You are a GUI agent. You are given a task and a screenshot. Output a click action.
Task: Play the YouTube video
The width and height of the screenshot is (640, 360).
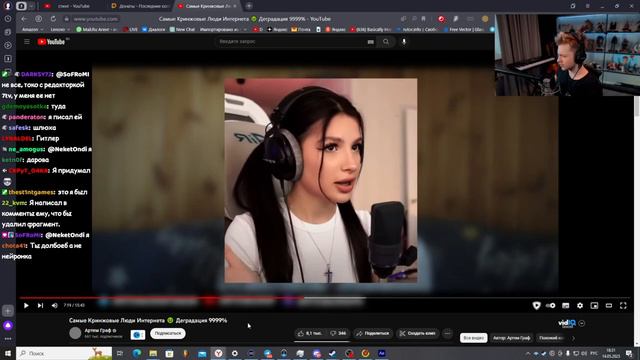(26, 305)
